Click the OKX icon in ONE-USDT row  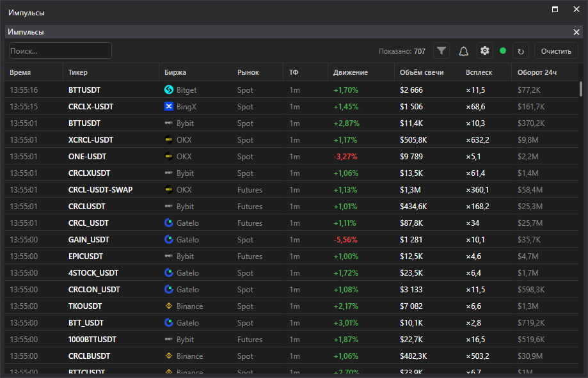(x=169, y=156)
